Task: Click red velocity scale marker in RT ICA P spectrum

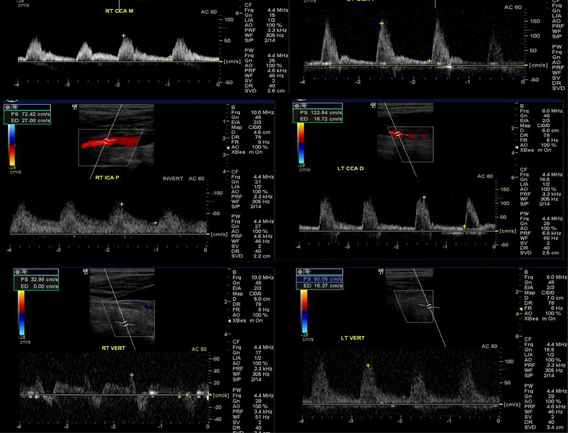Action: (x=210, y=201)
